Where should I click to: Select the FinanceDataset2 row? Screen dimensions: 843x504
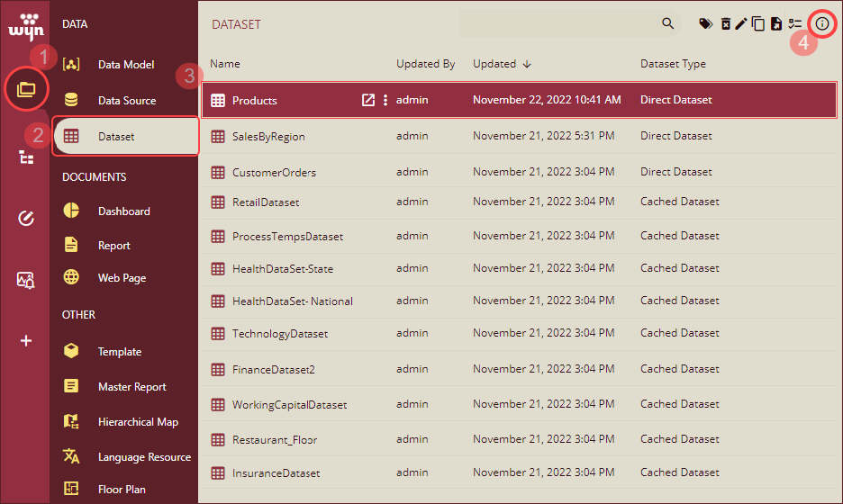click(520, 369)
